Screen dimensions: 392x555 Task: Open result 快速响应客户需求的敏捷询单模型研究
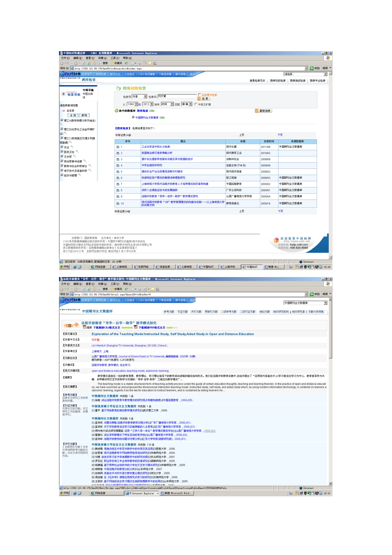point(163,178)
